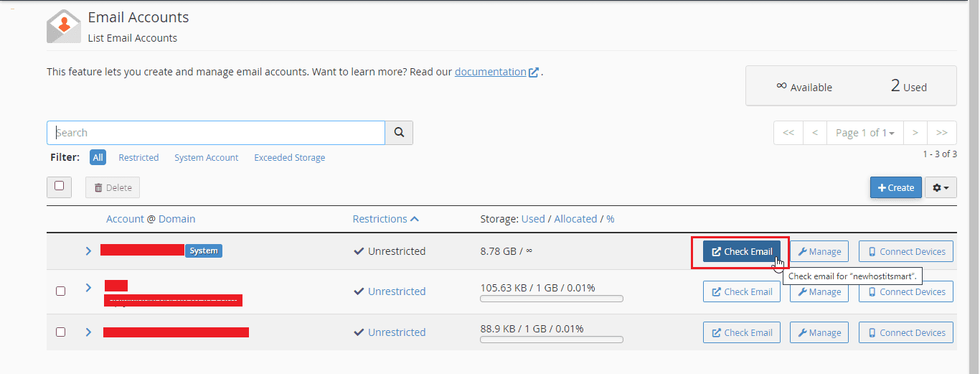The width and height of the screenshot is (980, 374).
Task: Select the Restricted filter
Action: [138, 157]
